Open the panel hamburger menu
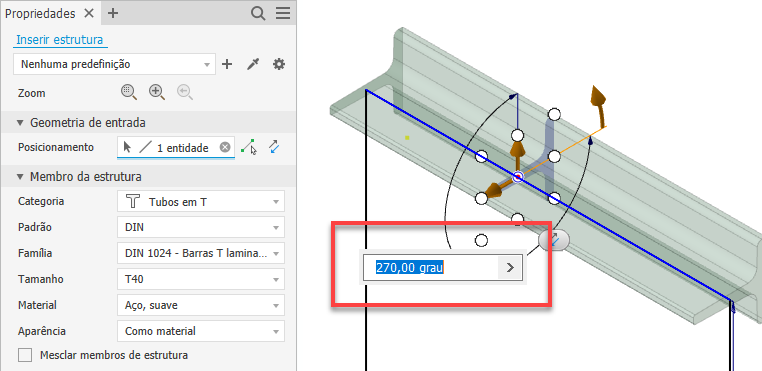Viewport: 762px width, 371px height. (x=283, y=14)
